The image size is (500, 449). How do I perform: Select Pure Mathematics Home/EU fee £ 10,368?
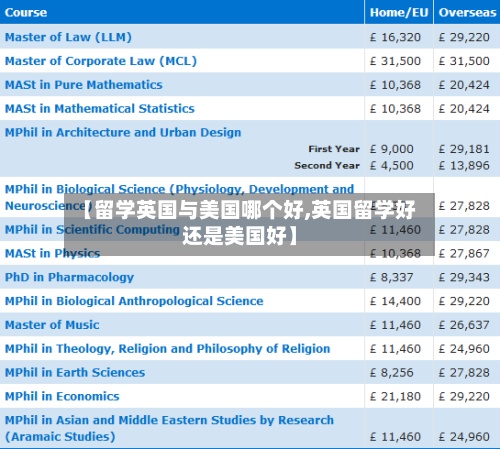(395, 85)
